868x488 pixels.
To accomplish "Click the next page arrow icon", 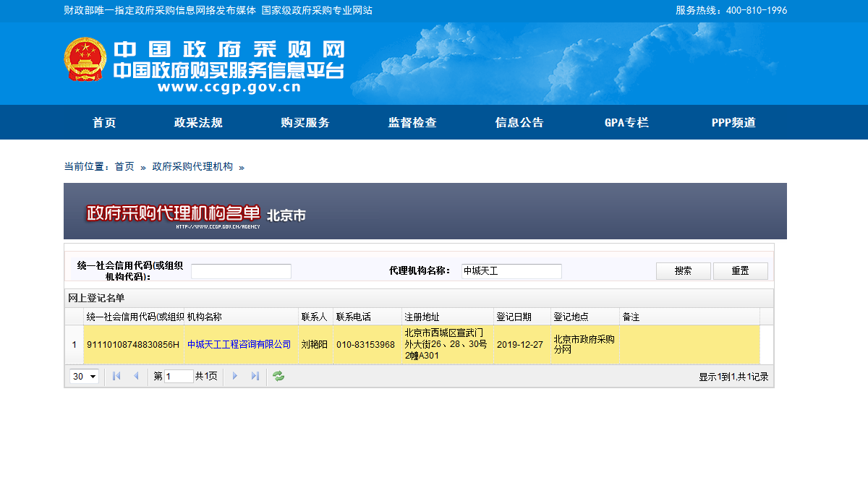I will coord(235,376).
